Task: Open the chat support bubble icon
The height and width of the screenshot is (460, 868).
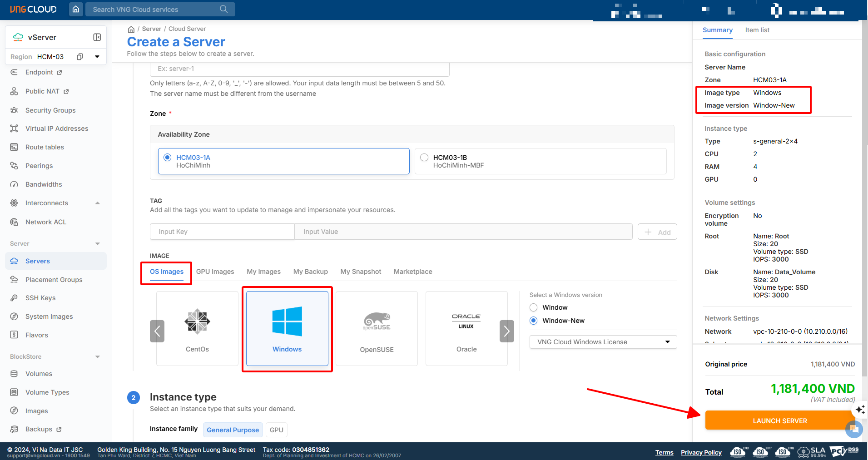Action: tap(853, 429)
